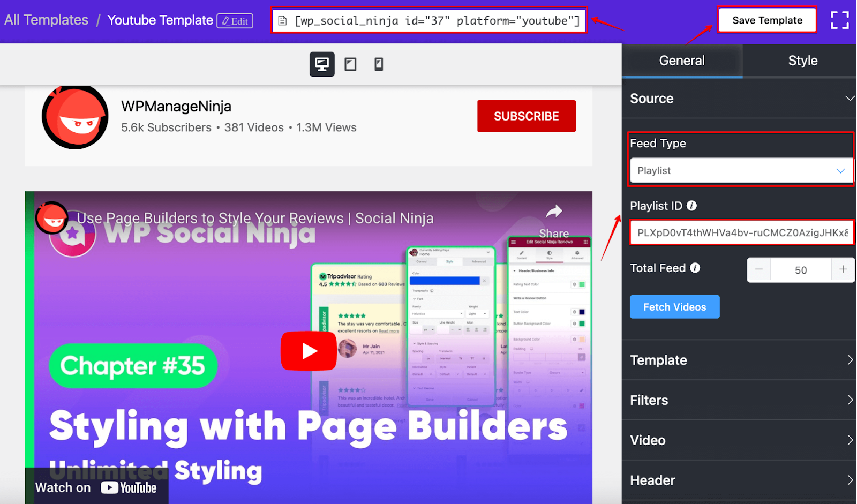The height and width of the screenshot is (504, 857).
Task: Open the Feed Type dropdown
Action: [x=741, y=171]
